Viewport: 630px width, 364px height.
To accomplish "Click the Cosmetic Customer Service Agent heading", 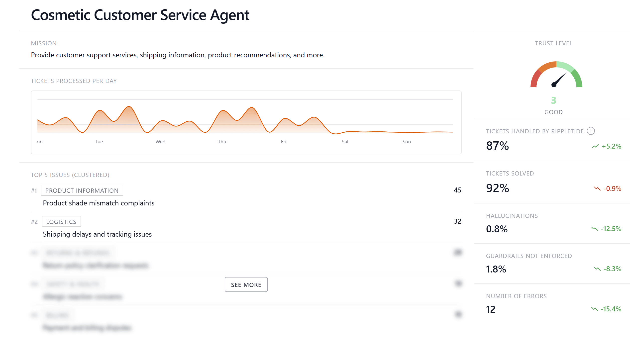I will (x=140, y=15).
